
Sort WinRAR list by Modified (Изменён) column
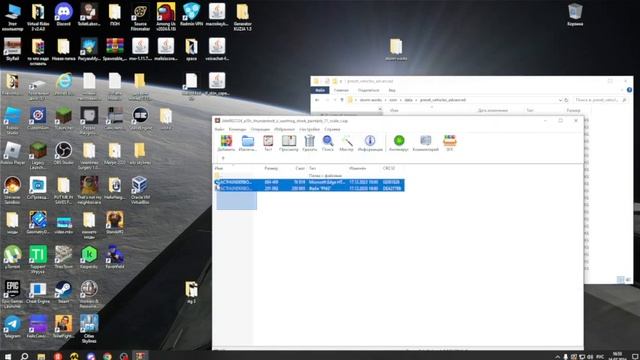click(x=358, y=168)
